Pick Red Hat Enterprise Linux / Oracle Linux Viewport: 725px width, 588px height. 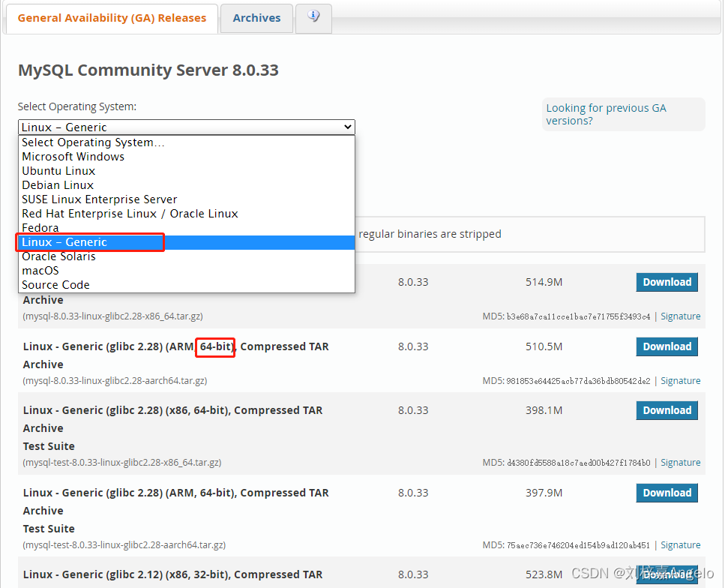pyautogui.click(x=187, y=214)
